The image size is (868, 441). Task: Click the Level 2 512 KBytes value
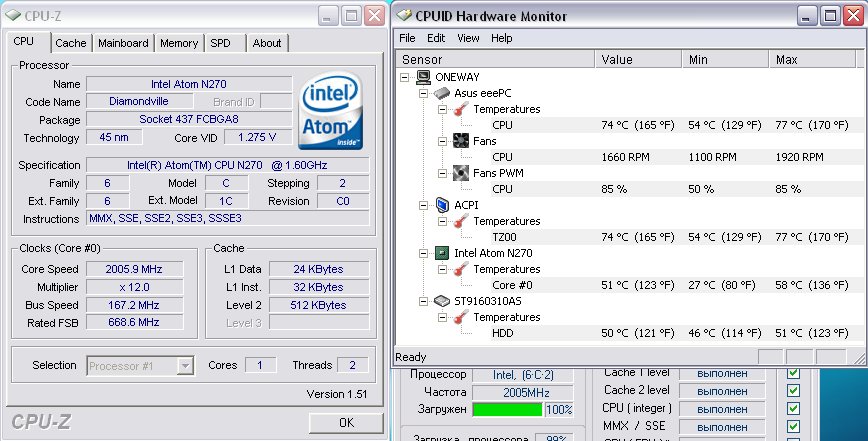pyautogui.click(x=319, y=305)
